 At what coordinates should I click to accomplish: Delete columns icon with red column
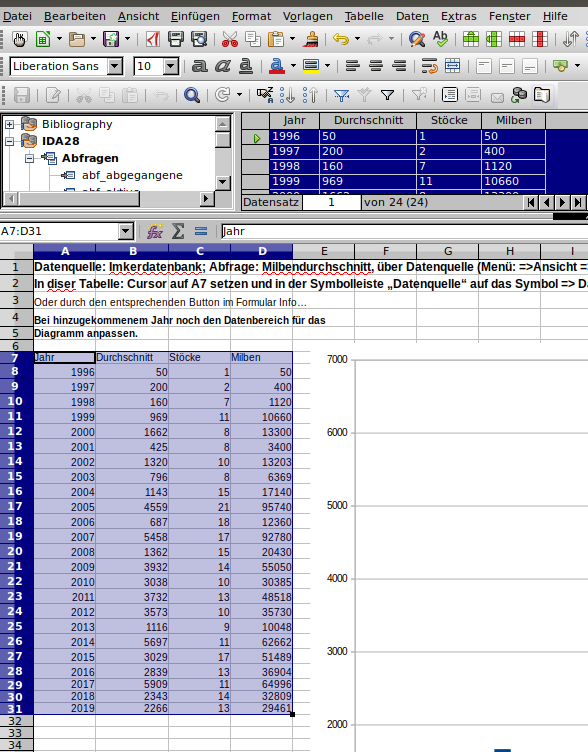pyautogui.click(x=540, y=39)
